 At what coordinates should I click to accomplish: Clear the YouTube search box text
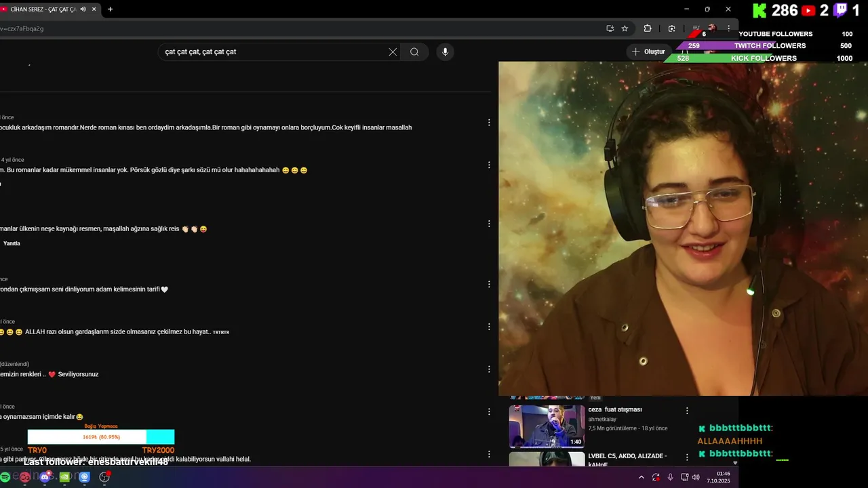(393, 52)
